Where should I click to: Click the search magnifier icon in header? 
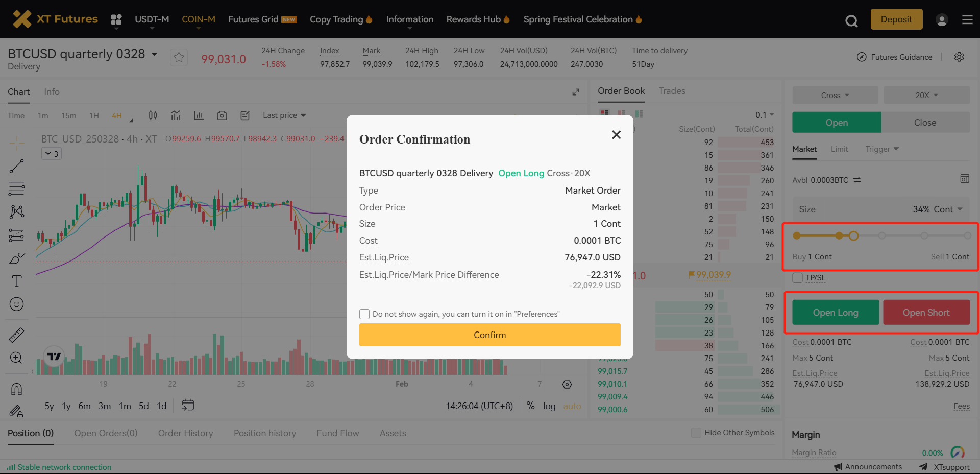851,20
